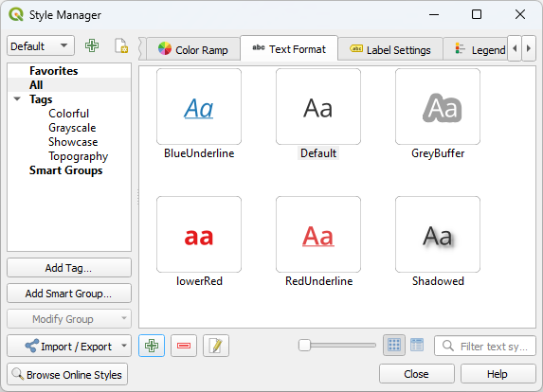Select the BlueUnderline text format thumbnail
This screenshot has width=543, height=392.
[x=199, y=107]
